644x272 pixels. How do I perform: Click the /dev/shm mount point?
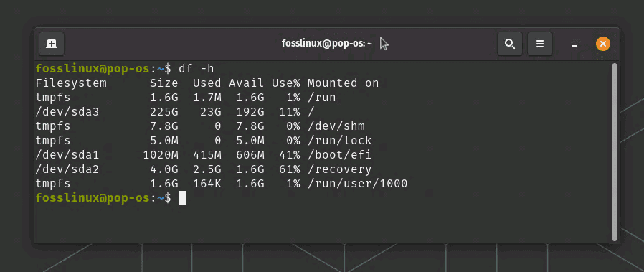click(x=336, y=126)
